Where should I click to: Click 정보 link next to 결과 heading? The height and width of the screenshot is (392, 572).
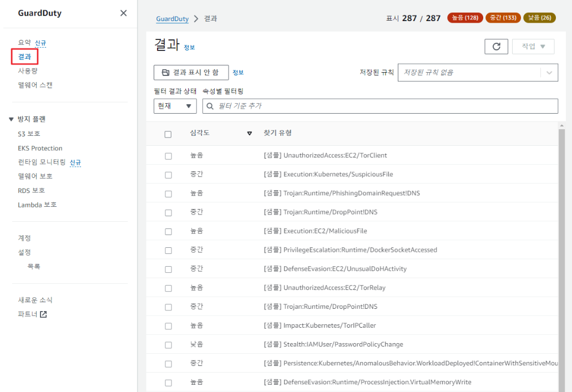pyautogui.click(x=189, y=47)
